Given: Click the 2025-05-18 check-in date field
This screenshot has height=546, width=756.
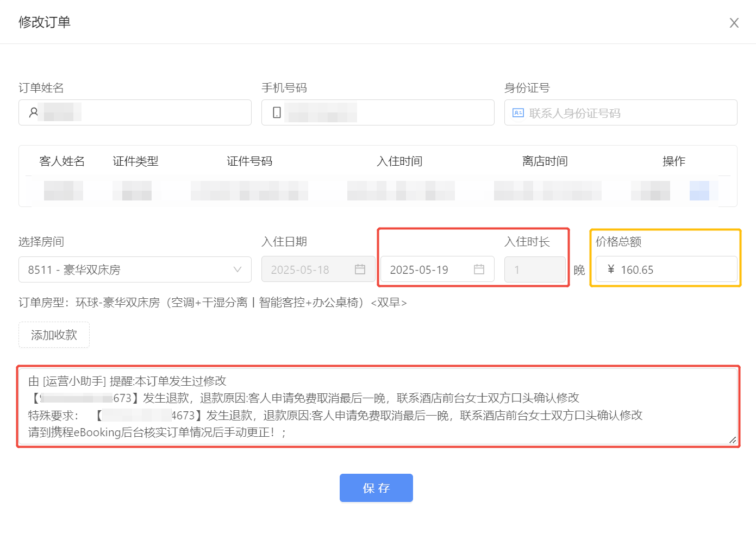Looking at the screenshot, I should coord(318,269).
